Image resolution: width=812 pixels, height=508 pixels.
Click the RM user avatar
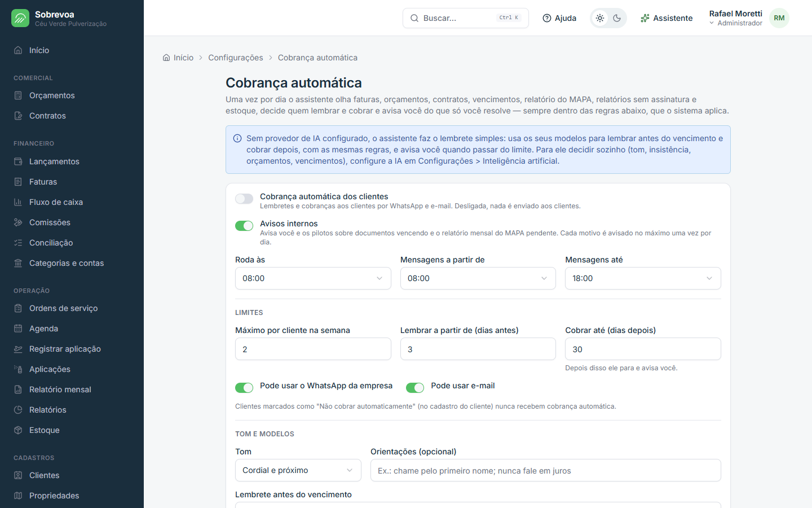click(x=779, y=18)
